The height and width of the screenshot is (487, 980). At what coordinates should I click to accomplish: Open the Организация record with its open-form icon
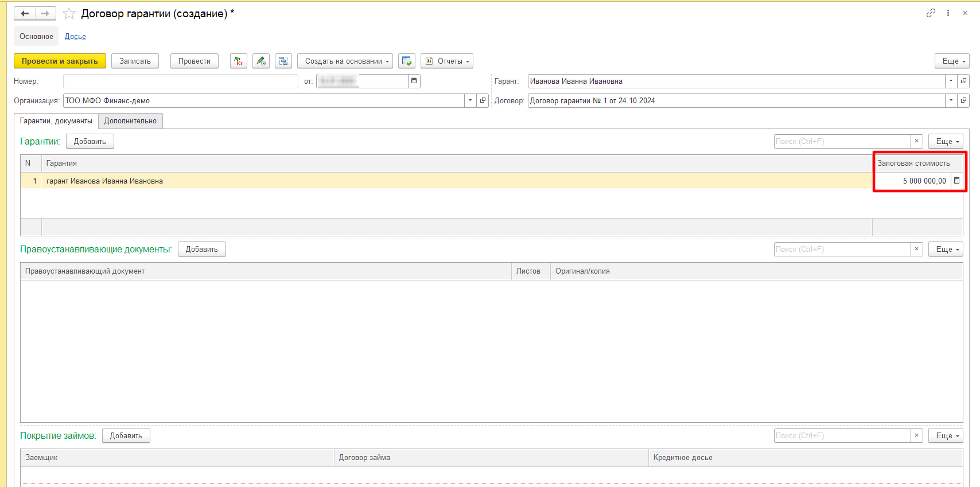tap(483, 100)
